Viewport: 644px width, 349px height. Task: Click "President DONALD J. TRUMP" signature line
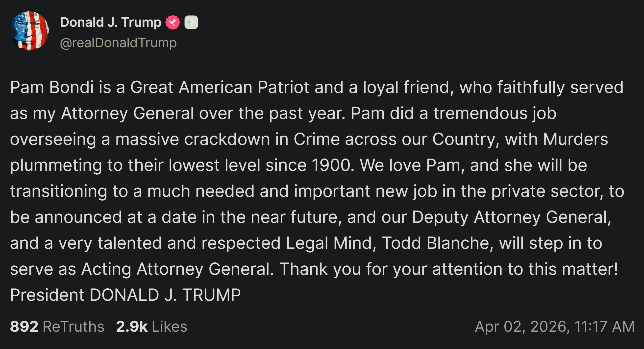coord(125,295)
